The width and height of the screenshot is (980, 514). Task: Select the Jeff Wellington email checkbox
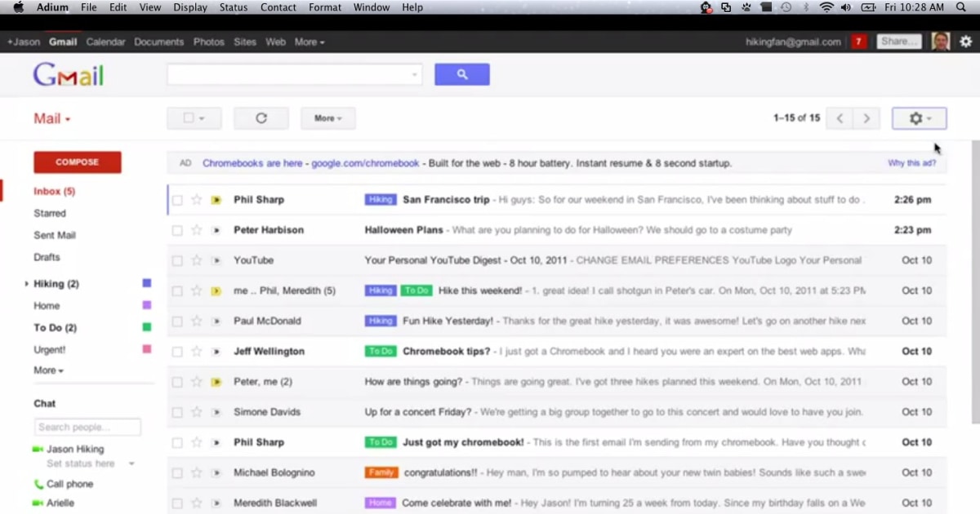[x=177, y=352]
